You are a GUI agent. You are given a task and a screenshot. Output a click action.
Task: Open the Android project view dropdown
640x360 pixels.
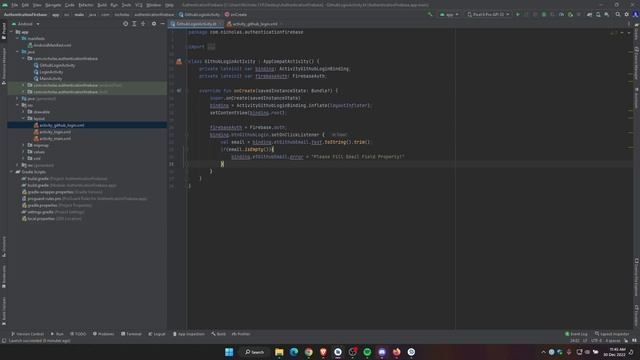(26, 24)
